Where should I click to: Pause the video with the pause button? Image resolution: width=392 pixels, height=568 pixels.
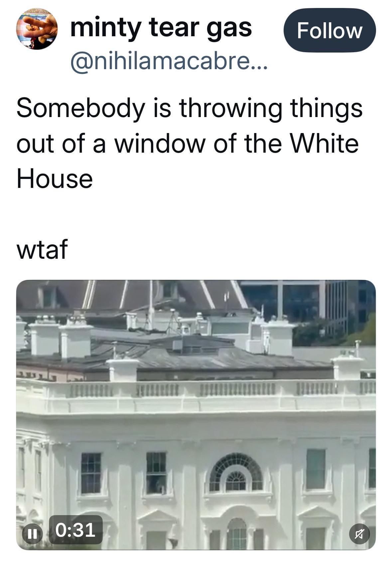32,533
